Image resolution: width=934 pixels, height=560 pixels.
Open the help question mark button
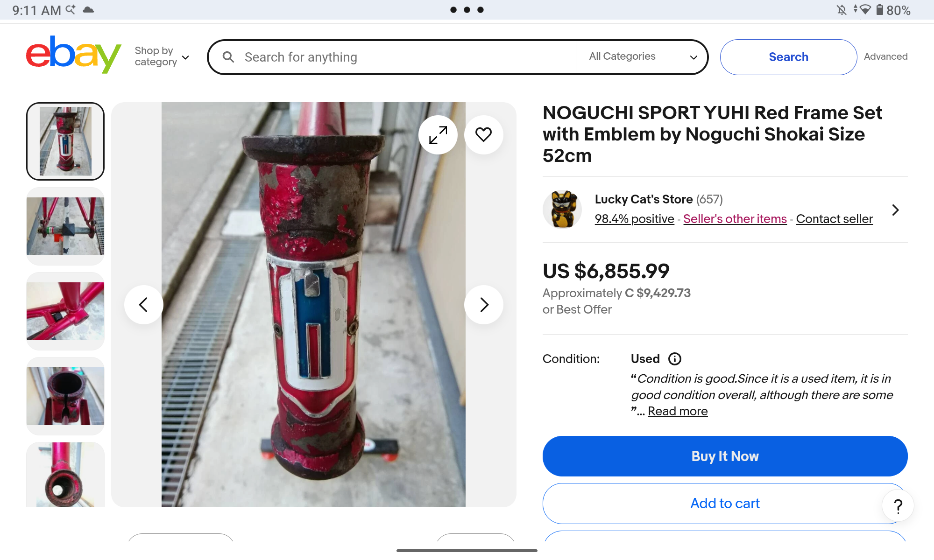coord(898,506)
